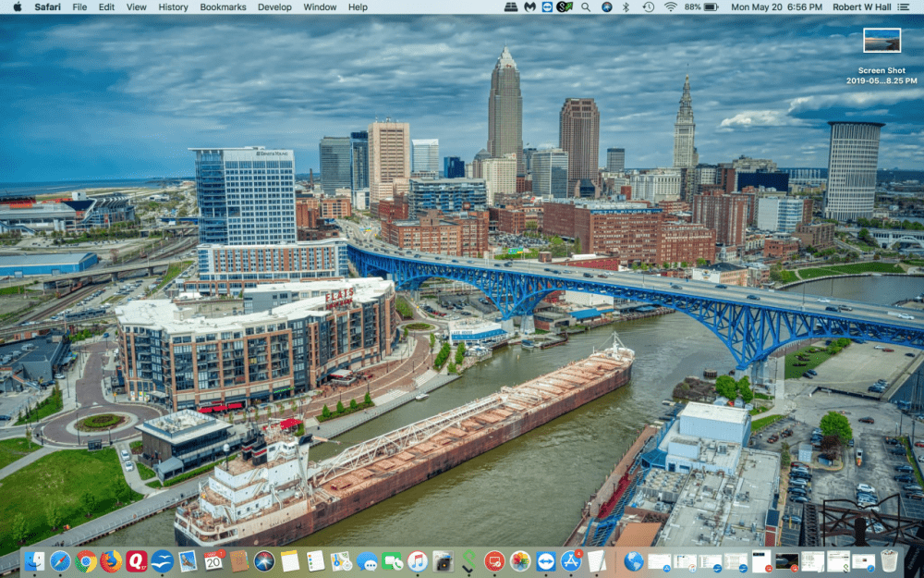924x578 pixels.
Task: Launch Google Chrome from the Dock
Action: (x=84, y=561)
